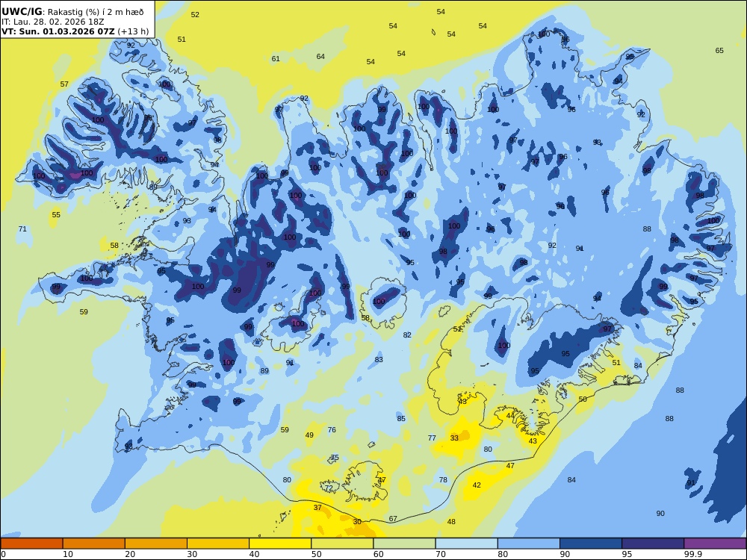The height and width of the screenshot is (560, 747).
Task: Click the humidity value 50 on the map
Action: pos(583,399)
